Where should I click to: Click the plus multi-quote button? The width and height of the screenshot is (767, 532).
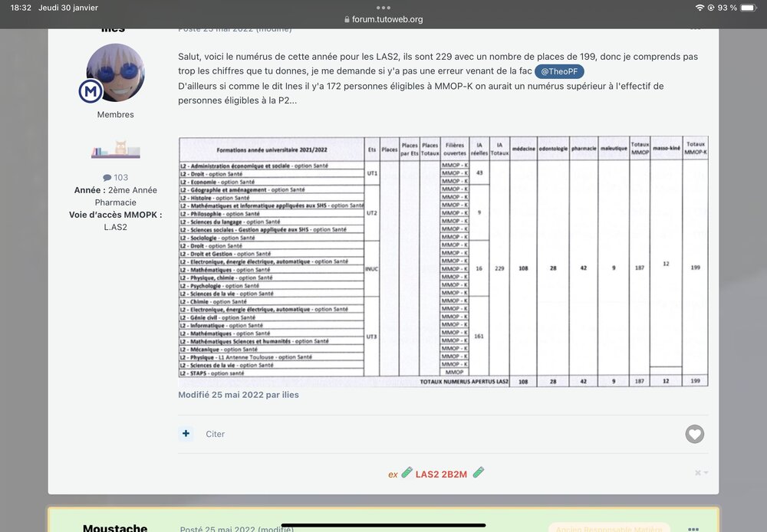tap(186, 434)
